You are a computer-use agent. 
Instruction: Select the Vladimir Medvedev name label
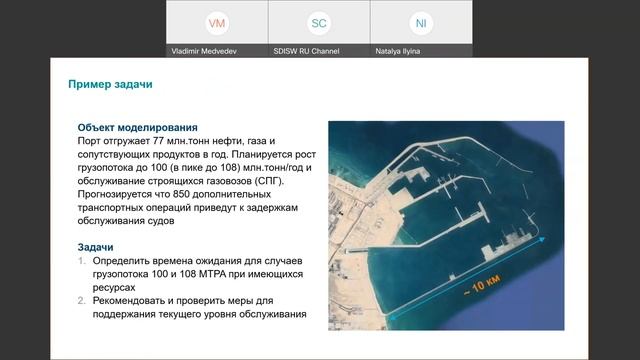pyautogui.click(x=204, y=51)
